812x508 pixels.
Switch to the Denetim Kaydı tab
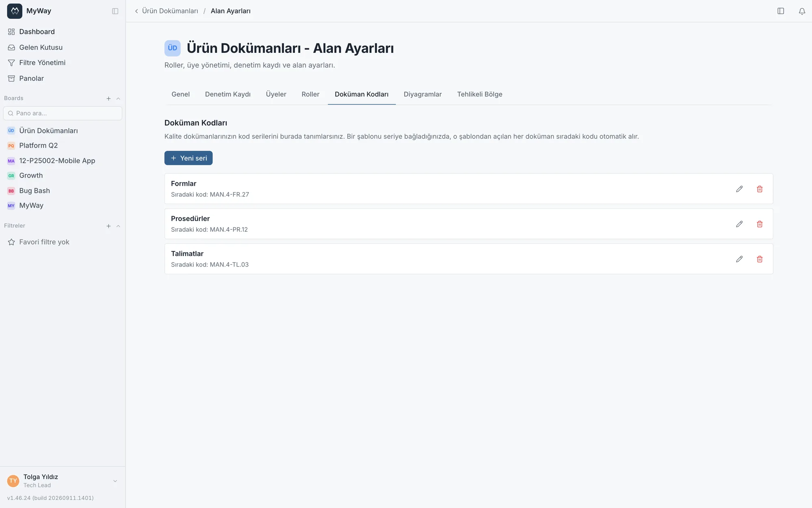tap(228, 94)
